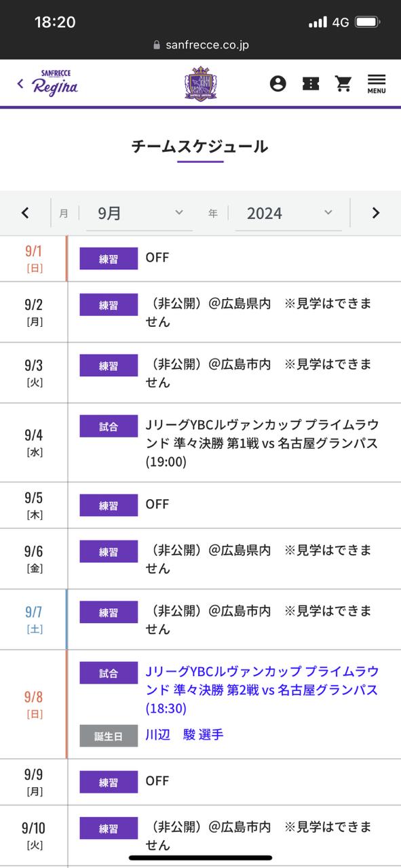
Task: Open the shopping cart icon
Action: [x=344, y=83]
